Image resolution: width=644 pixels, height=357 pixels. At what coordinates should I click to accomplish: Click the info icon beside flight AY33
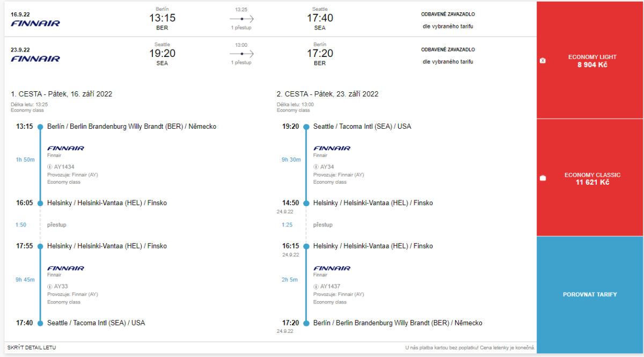(x=50, y=287)
